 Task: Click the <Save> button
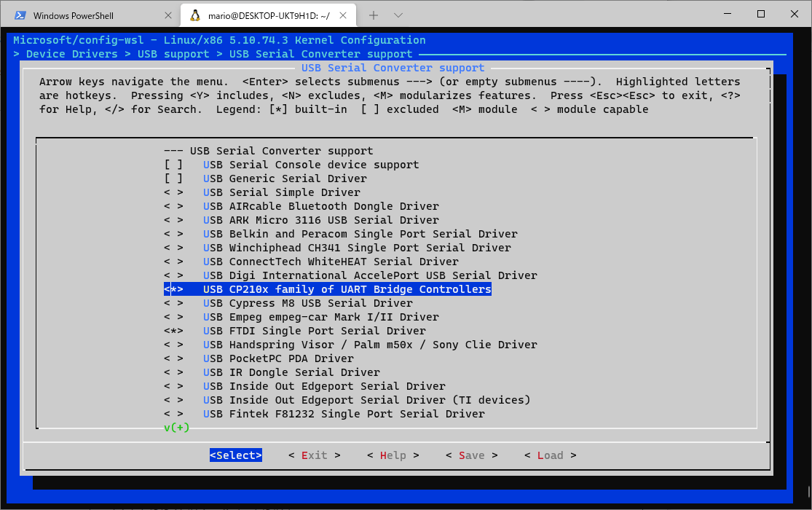[x=471, y=455]
